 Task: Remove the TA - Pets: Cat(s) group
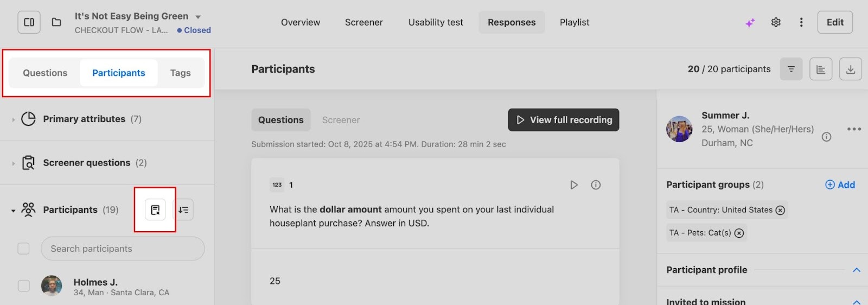pyautogui.click(x=739, y=233)
